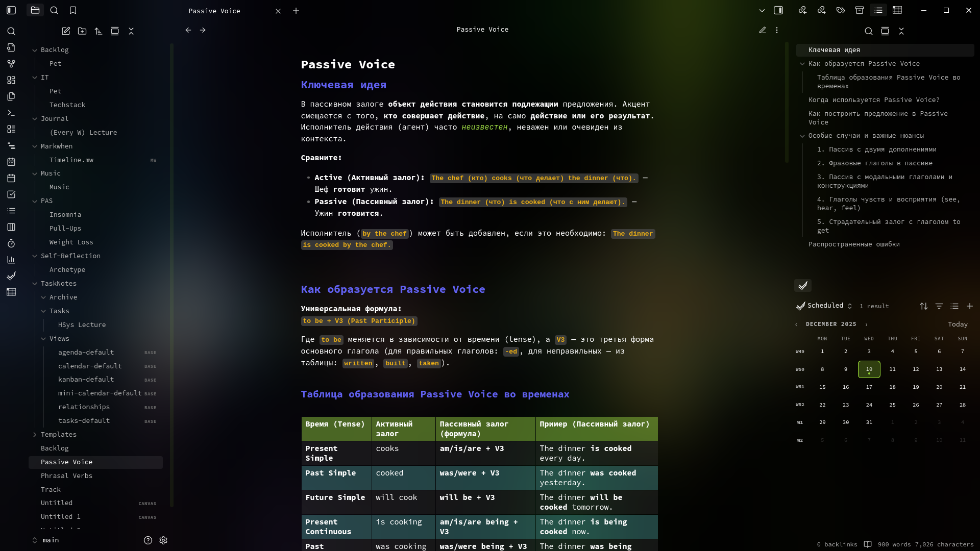Open the outline list tab in right sidebar
The image size is (980, 551).
(x=878, y=10)
